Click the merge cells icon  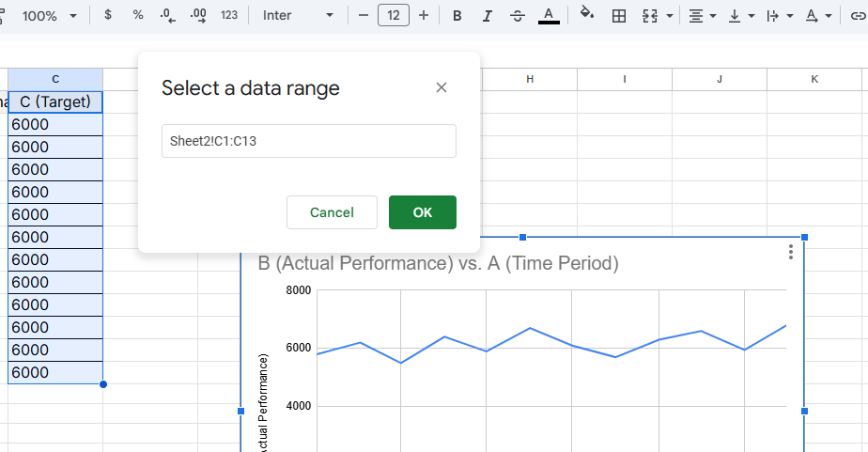650,16
